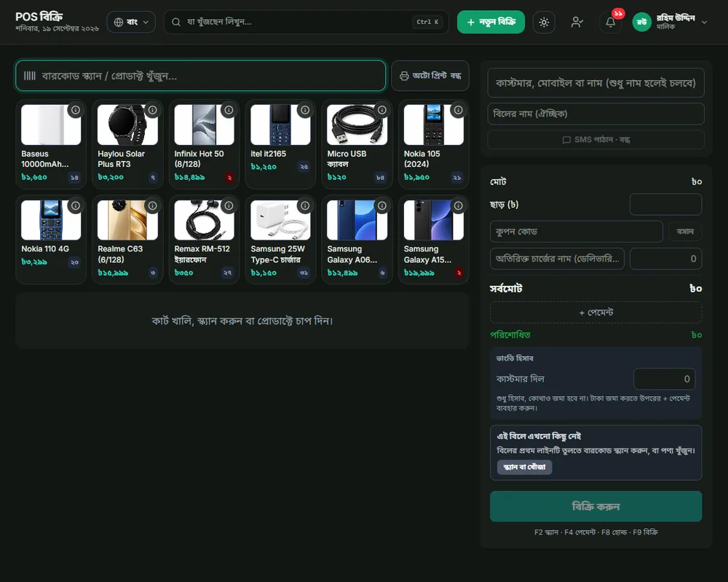The width and height of the screenshot is (728, 582).
Task: Open notifications bell with 11 badge
Action: click(611, 22)
